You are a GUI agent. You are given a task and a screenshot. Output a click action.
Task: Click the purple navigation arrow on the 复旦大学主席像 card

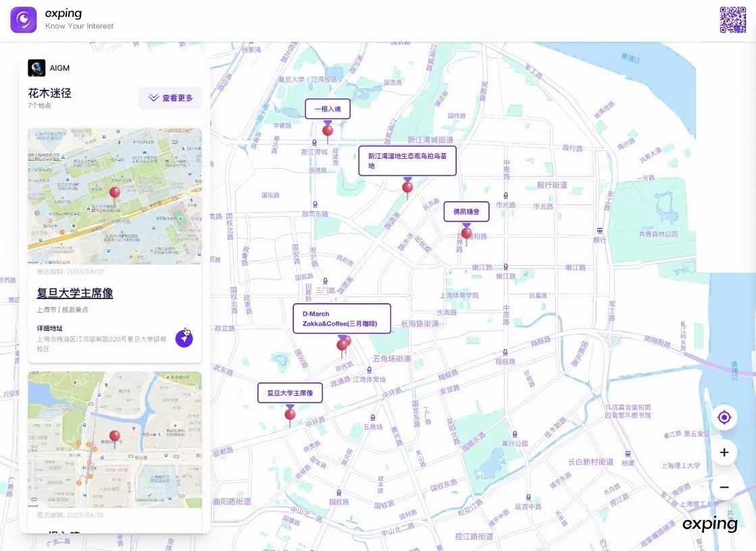point(184,337)
